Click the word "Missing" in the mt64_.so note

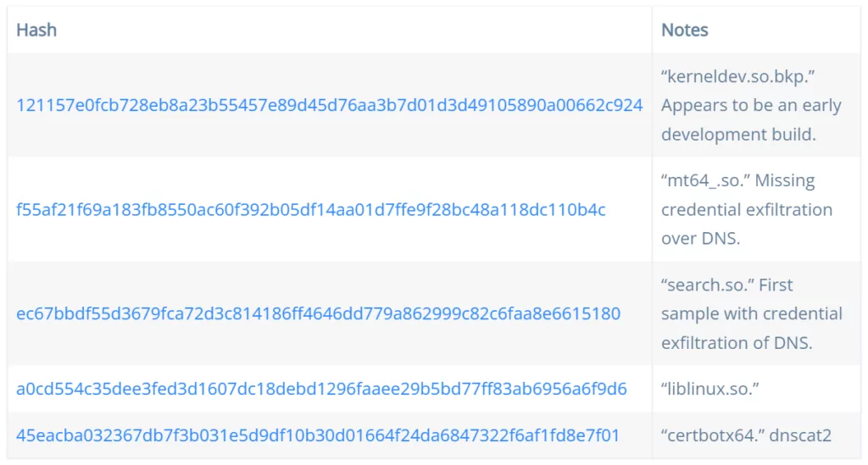coord(785,180)
